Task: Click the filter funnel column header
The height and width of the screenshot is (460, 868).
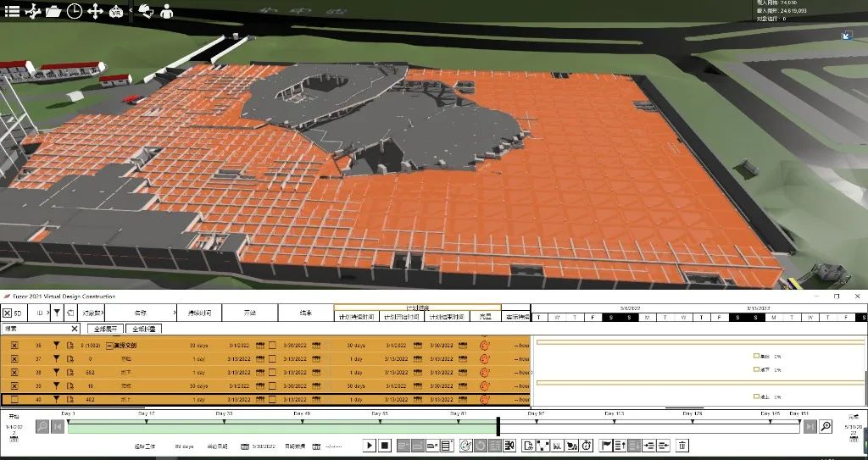Action: point(57,313)
